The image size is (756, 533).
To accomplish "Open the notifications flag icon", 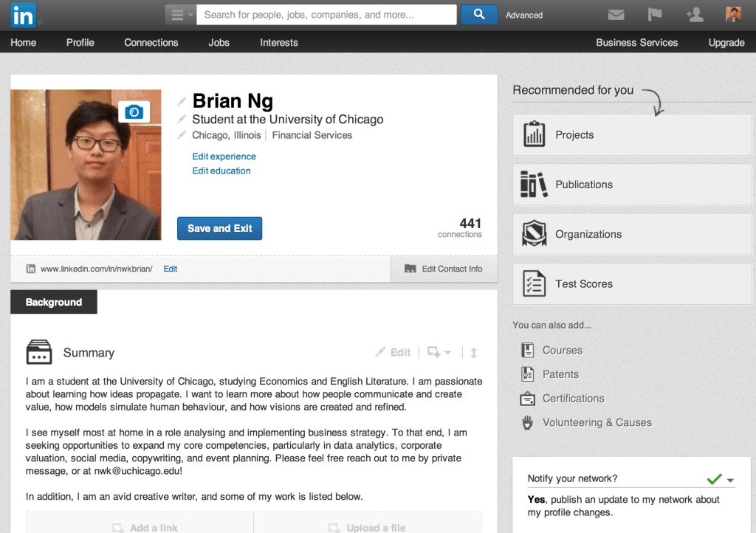I will [655, 15].
